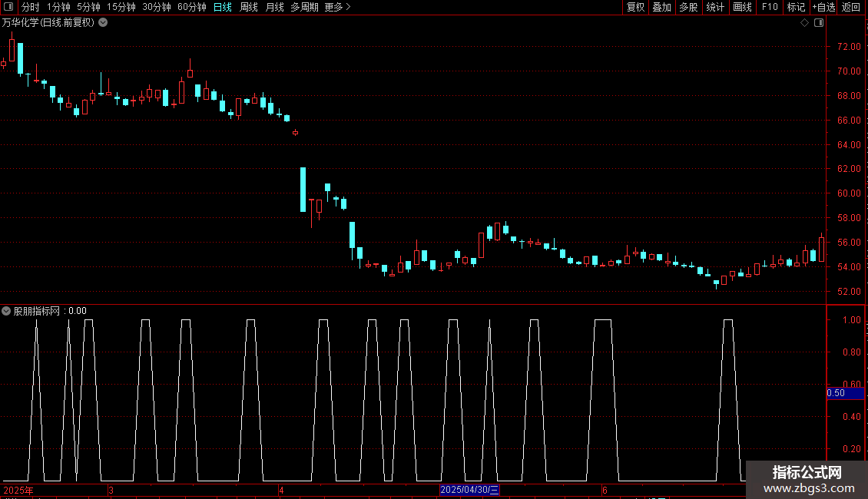Open F10 company information
The width and height of the screenshot is (868, 499).
770,7
